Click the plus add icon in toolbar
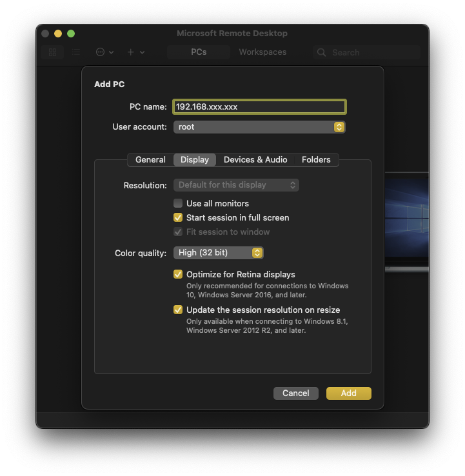The image size is (465, 476). pos(130,52)
